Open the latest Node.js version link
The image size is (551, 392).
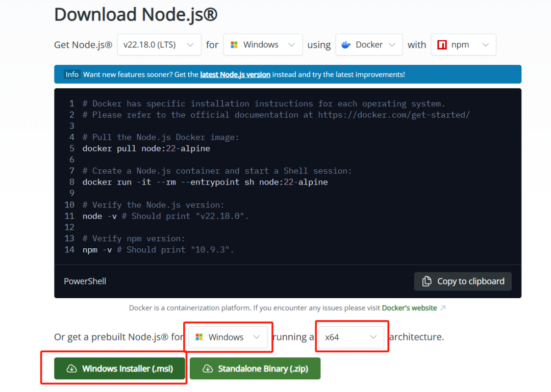(235, 74)
